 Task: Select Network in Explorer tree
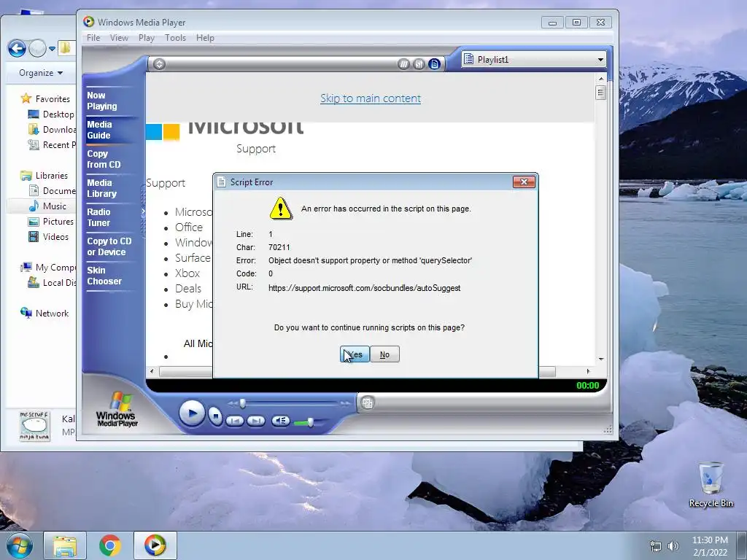(x=44, y=314)
